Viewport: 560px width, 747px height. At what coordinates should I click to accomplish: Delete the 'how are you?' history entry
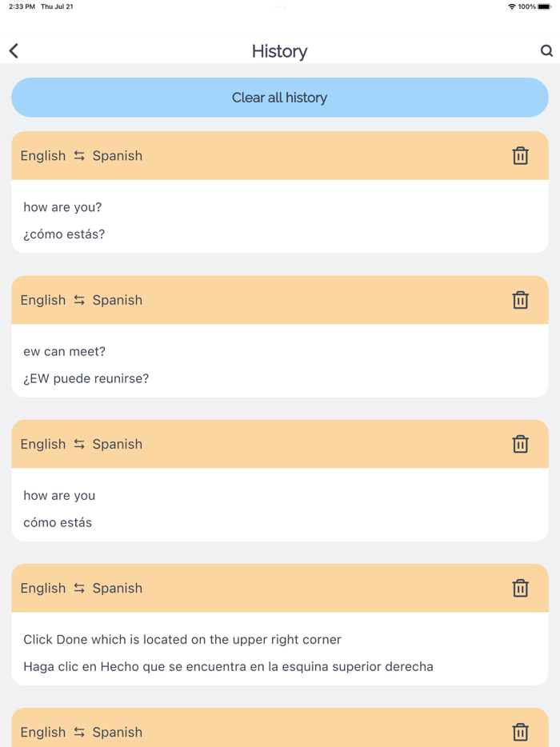(521, 156)
